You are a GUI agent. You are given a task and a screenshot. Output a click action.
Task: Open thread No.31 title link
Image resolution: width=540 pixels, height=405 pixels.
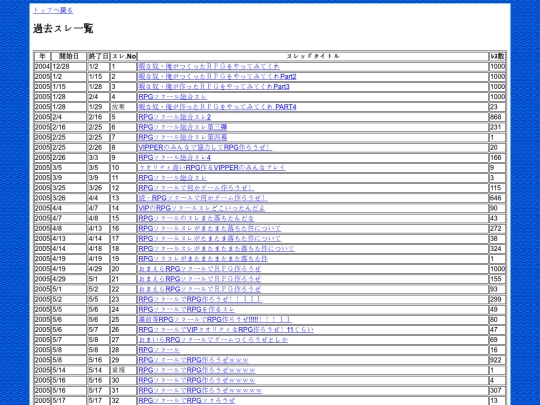(200, 390)
